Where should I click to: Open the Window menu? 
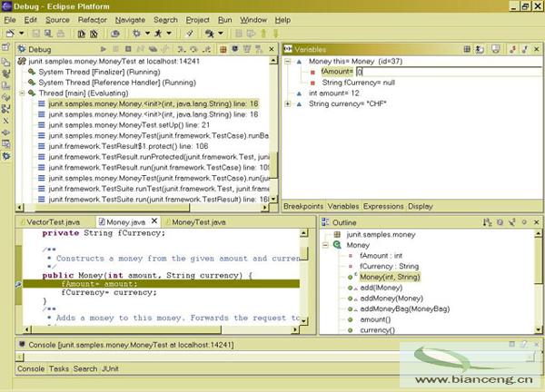(x=253, y=20)
